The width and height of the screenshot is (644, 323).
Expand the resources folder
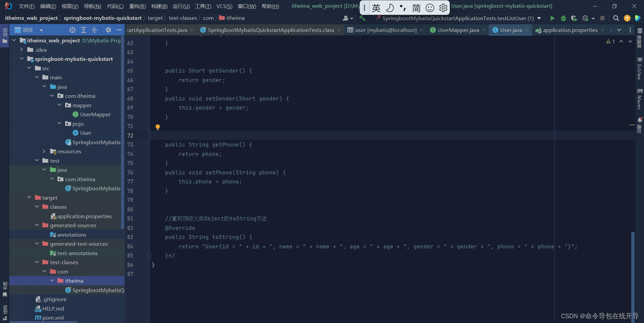44,151
